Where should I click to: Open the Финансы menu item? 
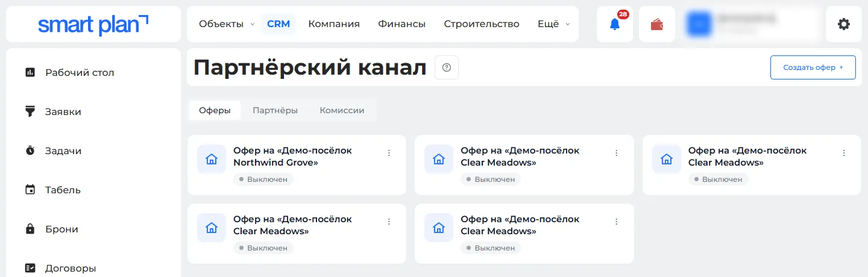click(x=402, y=24)
